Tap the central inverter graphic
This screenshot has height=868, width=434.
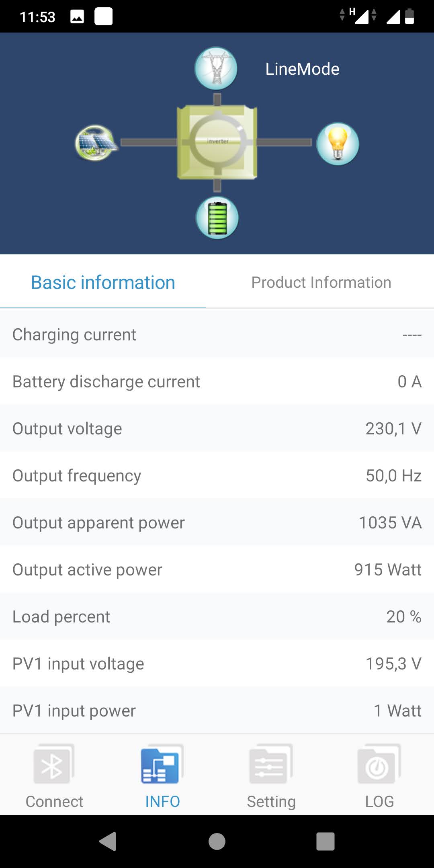(x=217, y=142)
